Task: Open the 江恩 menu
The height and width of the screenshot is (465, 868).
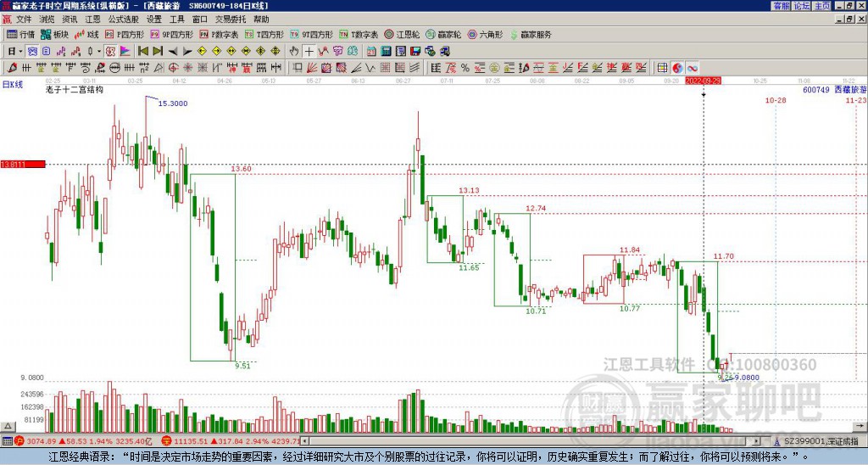Action: click(x=92, y=20)
